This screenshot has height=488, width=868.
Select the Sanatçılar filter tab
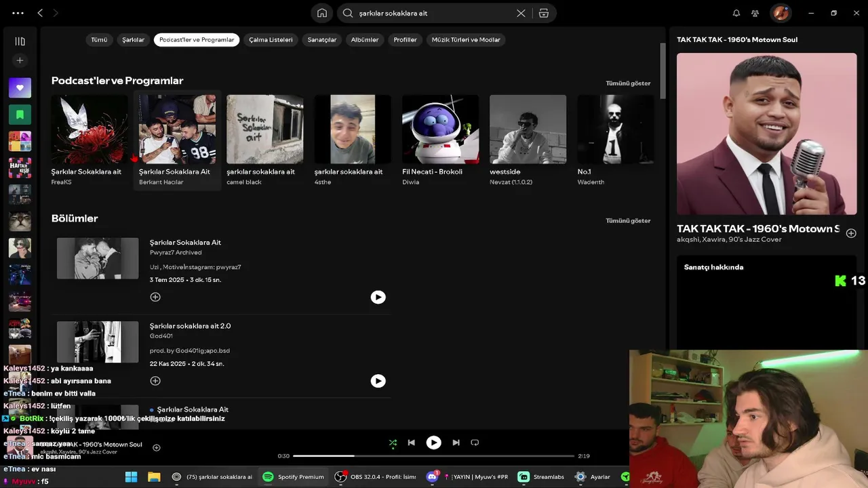pos(322,40)
